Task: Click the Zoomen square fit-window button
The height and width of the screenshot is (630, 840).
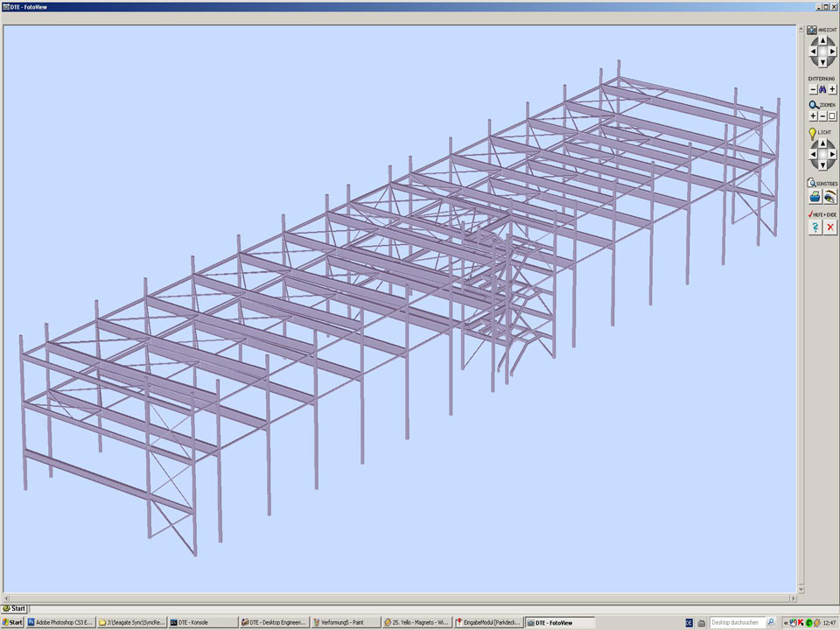Action: 832,115
